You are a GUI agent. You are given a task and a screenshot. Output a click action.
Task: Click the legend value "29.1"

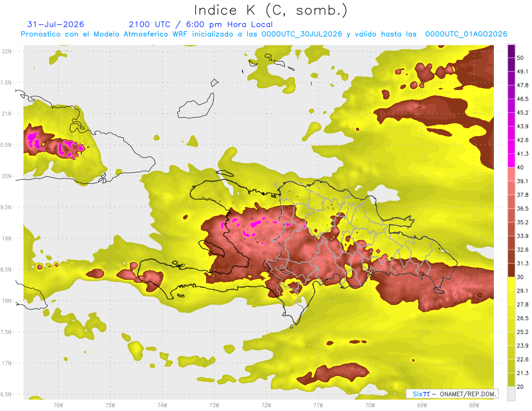pyautogui.click(x=523, y=291)
